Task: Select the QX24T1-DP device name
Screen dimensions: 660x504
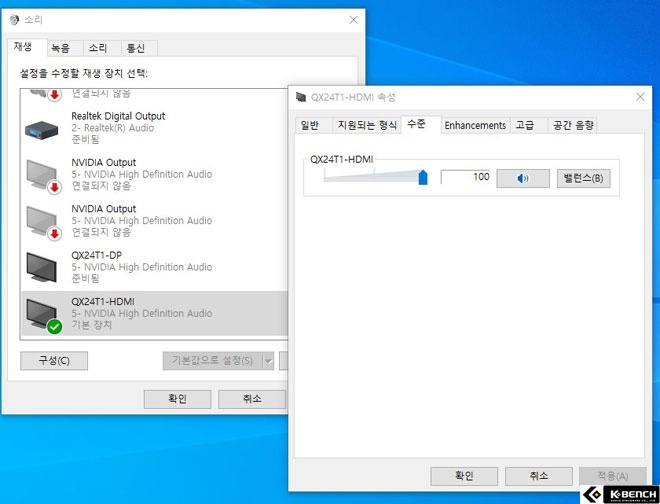Action: [96, 255]
